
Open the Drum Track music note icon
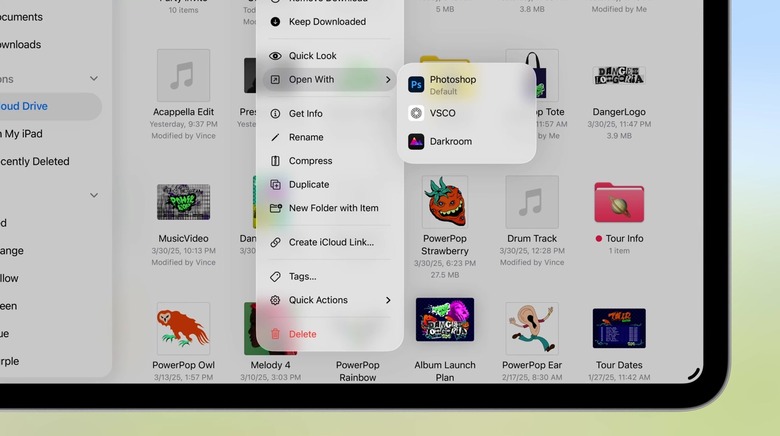pyautogui.click(x=532, y=202)
